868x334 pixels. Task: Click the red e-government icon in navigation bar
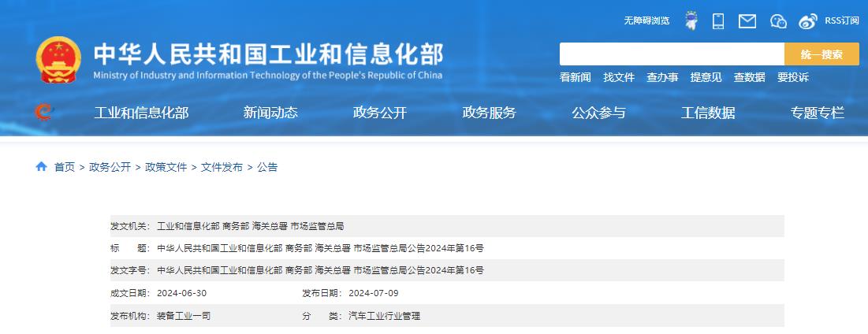tap(43, 113)
